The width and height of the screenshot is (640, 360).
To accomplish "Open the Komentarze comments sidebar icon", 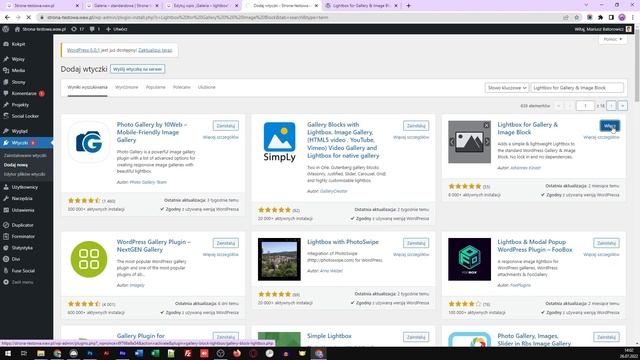I will click(x=6, y=93).
